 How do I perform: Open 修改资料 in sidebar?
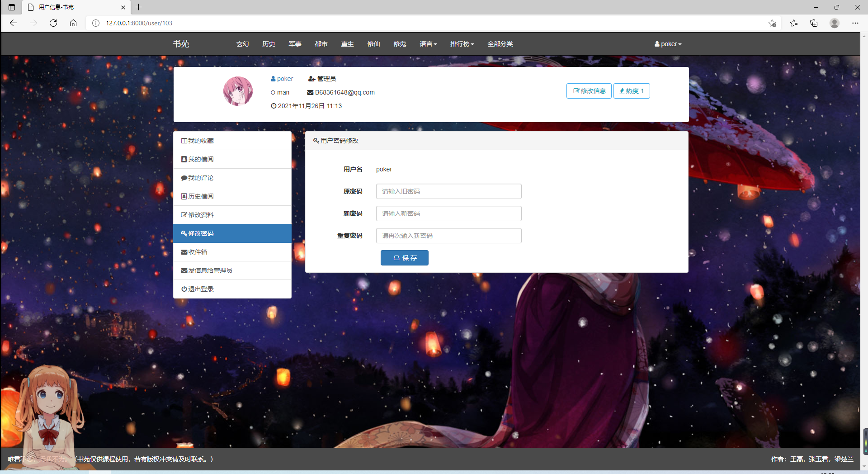pyautogui.click(x=232, y=215)
